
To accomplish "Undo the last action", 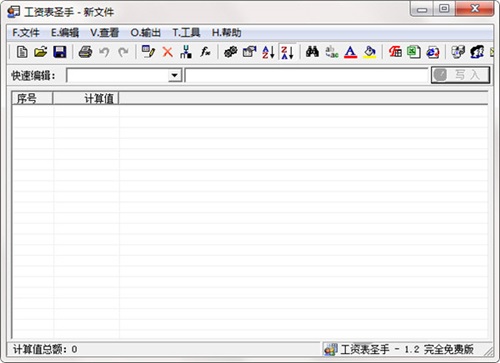I will pos(104,52).
